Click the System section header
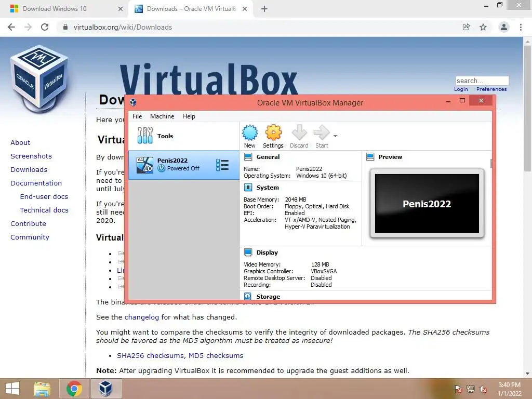The height and width of the screenshot is (399, 532). tap(268, 188)
